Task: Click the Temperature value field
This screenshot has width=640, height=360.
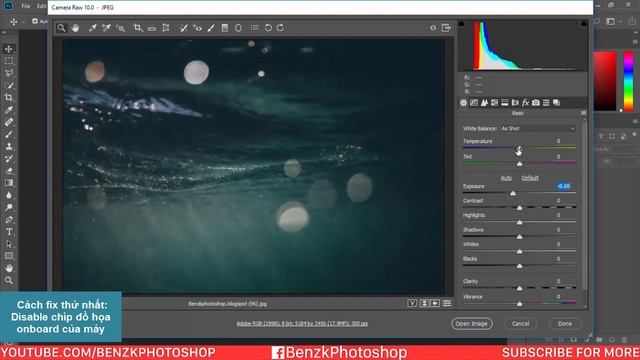Action: (558, 141)
